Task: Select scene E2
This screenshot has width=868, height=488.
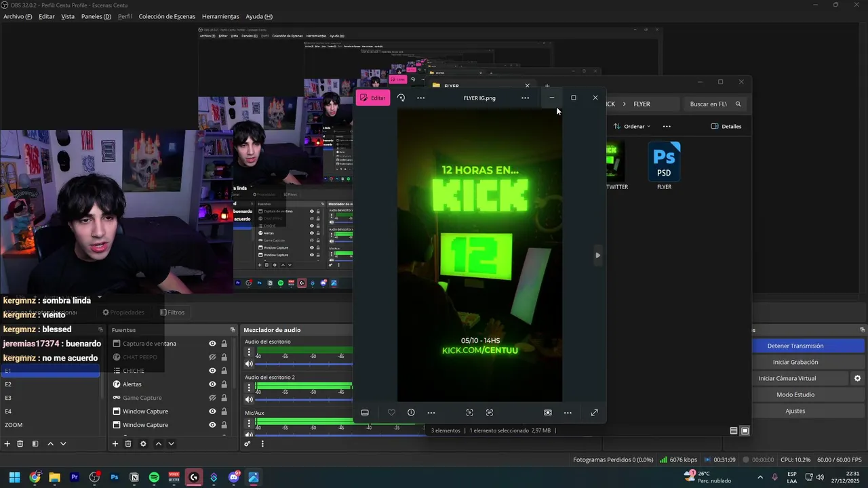Action: coord(51,384)
